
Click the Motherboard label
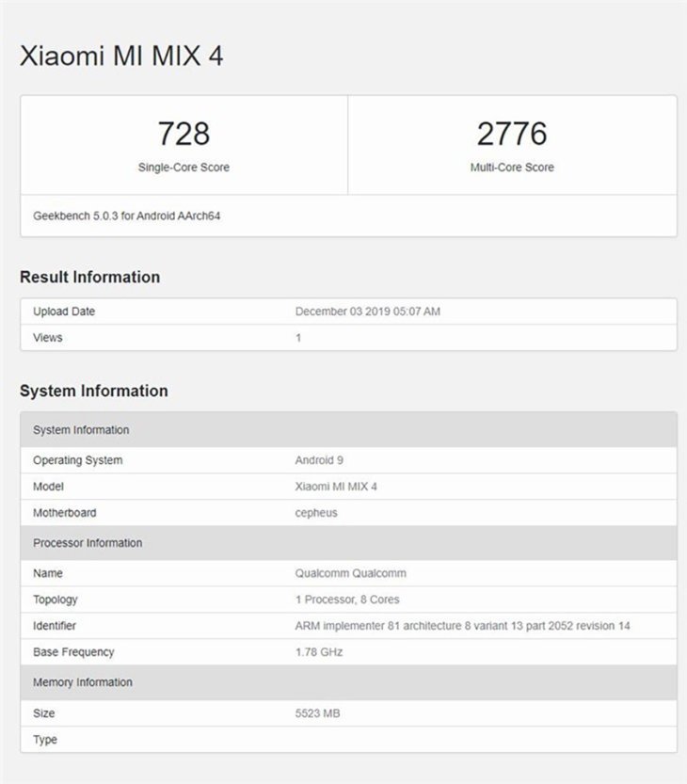[65, 513]
